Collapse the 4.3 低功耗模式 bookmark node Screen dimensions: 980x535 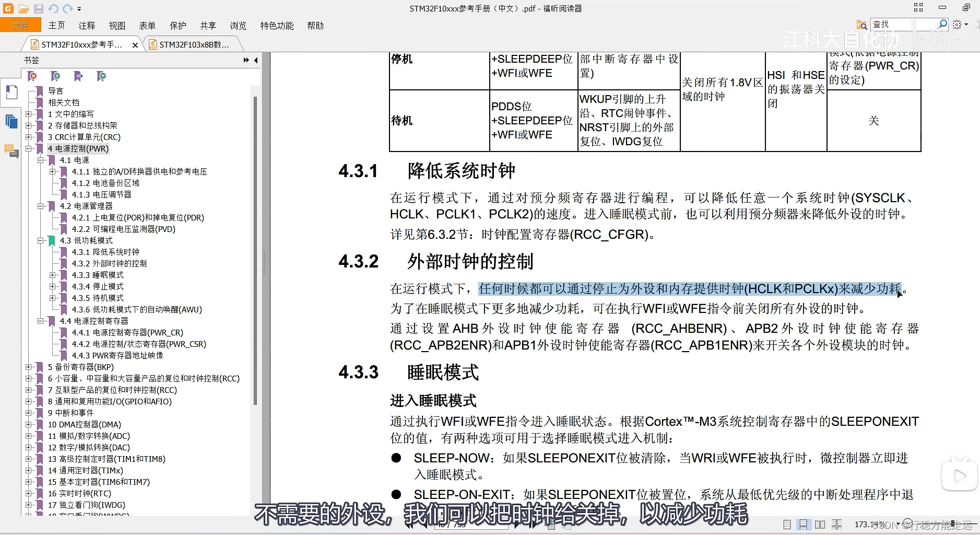40,240
